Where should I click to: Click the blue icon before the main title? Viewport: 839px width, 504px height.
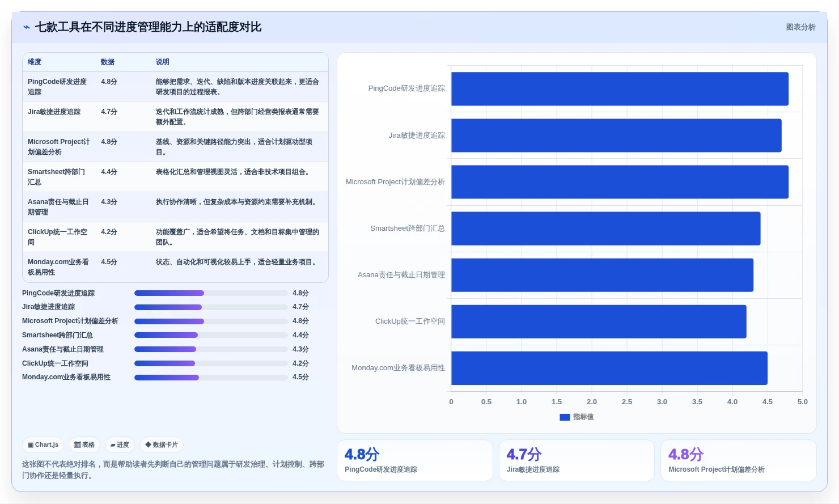(27, 27)
